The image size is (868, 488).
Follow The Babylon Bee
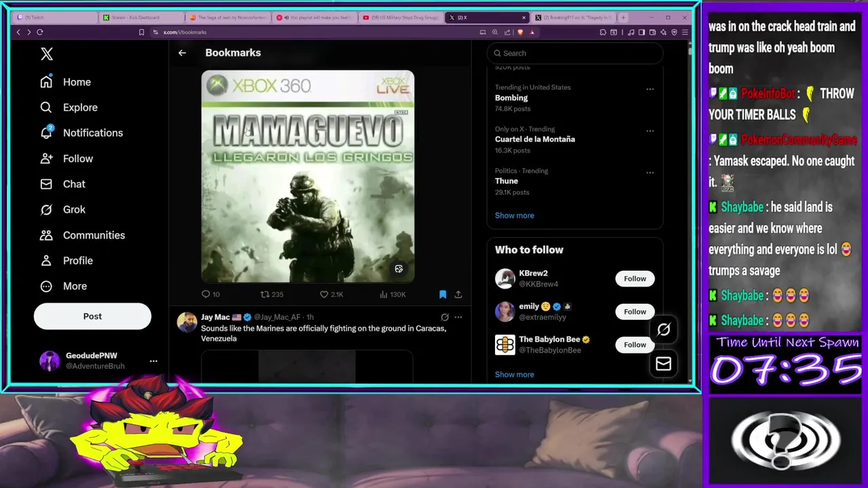(635, 345)
